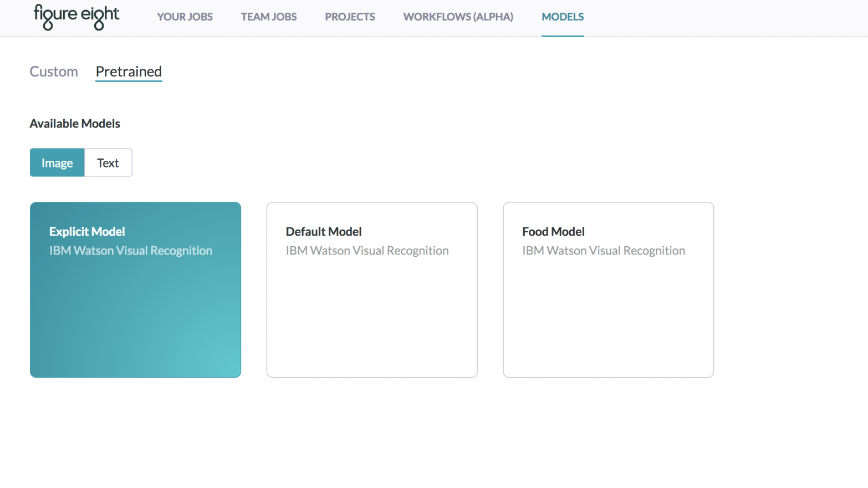Click 'IBM Watson Visual Recognition' under Explicit Model

coord(131,251)
